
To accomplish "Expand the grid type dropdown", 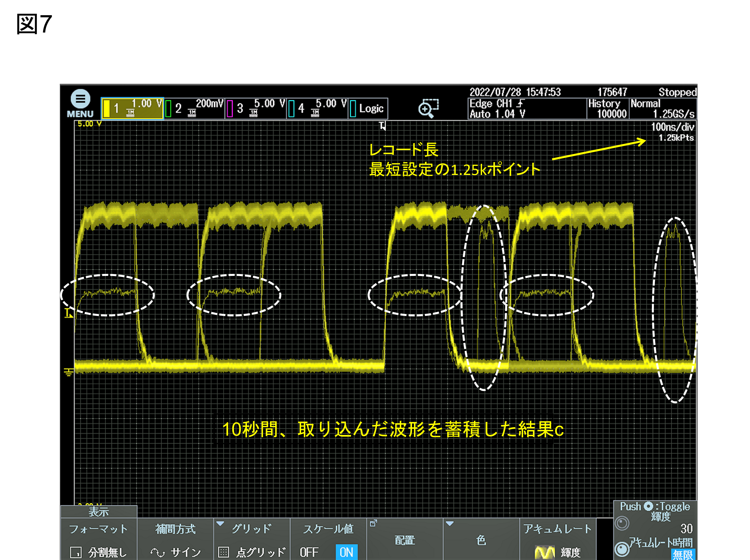I will point(252,539).
